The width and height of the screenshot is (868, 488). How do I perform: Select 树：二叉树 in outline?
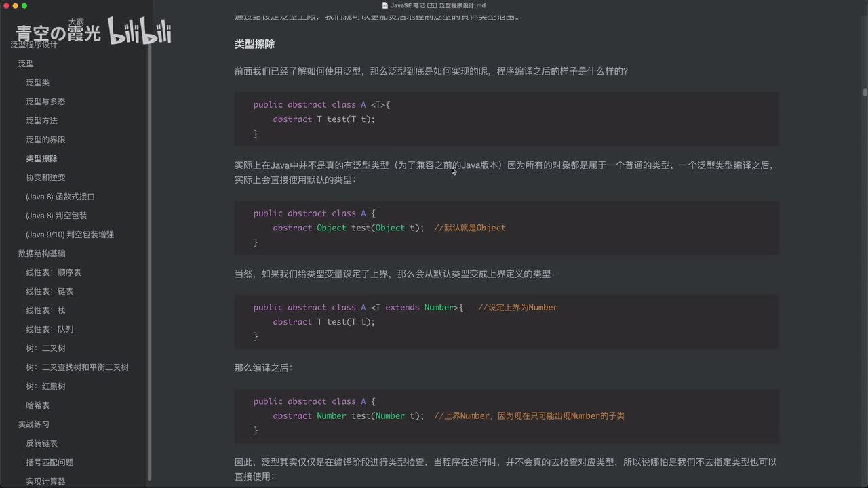pos(45,348)
